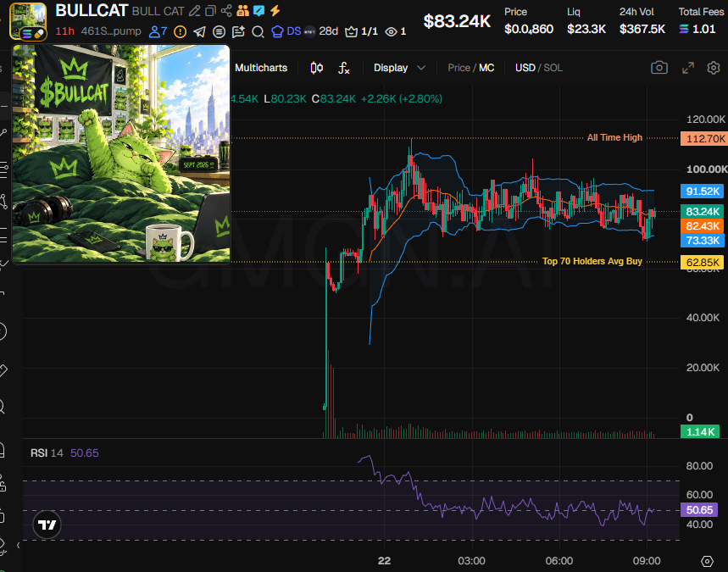Open the share icon next to BULL CAT
The image size is (728, 572).
(226, 11)
